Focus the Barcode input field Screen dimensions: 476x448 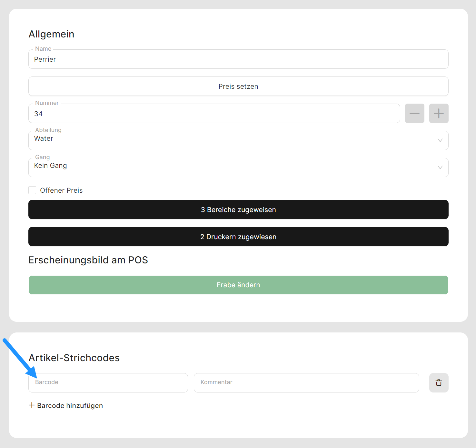coord(108,383)
